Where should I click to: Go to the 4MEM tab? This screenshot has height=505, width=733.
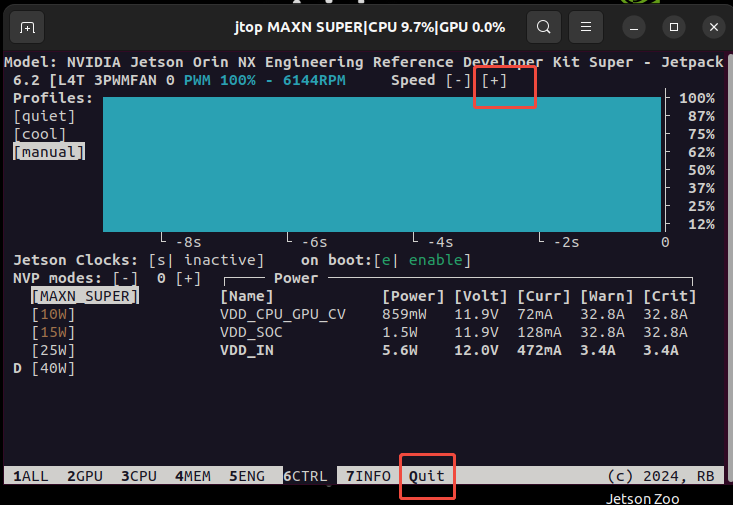[192, 476]
